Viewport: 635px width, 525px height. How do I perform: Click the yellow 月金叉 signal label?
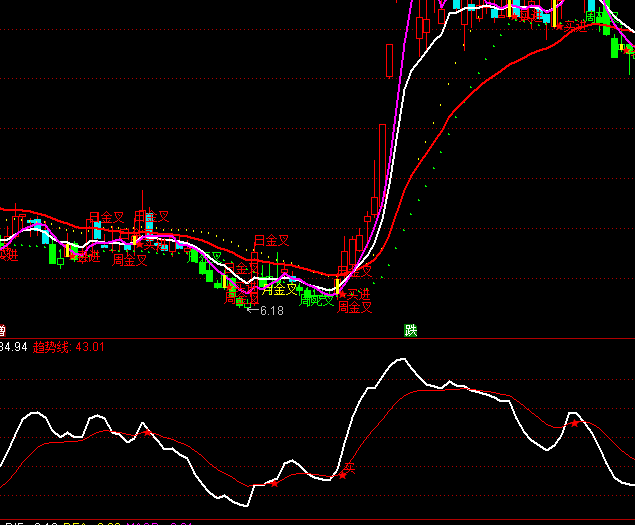279,290
